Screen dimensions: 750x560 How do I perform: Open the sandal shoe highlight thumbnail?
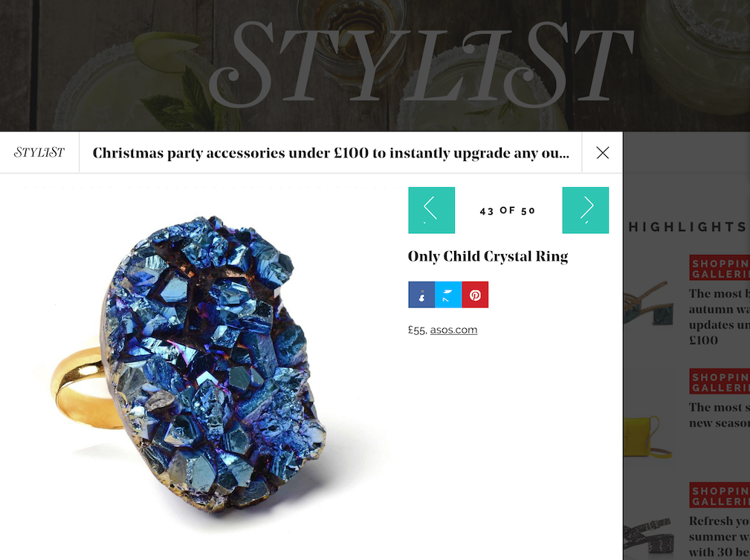648,303
